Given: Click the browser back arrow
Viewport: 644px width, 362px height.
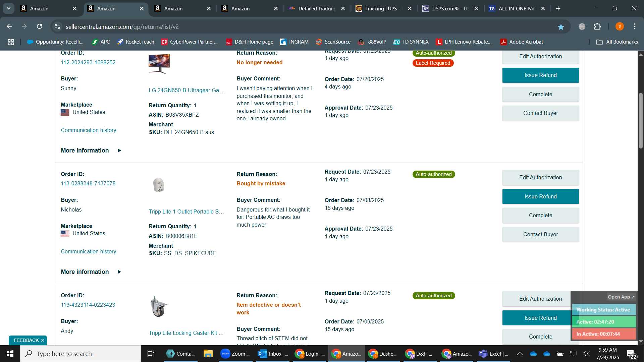Looking at the screenshot, I should click(x=9, y=26).
